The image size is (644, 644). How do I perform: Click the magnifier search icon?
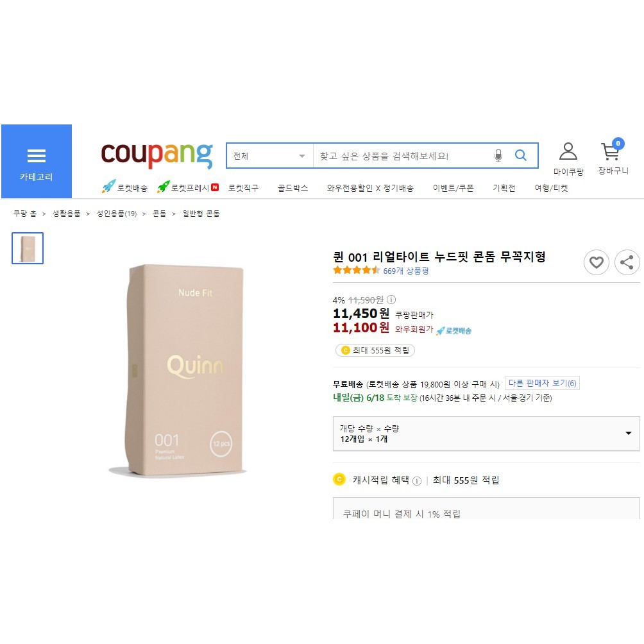pyautogui.click(x=521, y=155)
